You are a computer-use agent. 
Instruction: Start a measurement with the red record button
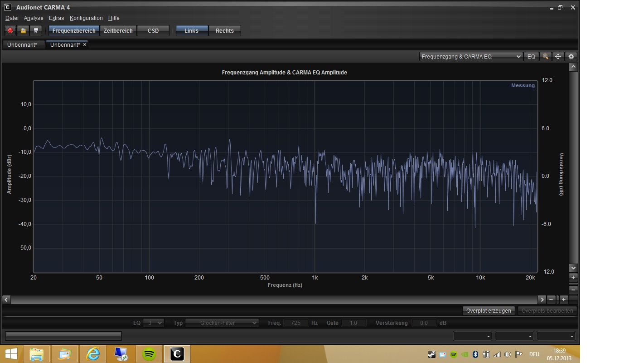coord(10,31)
